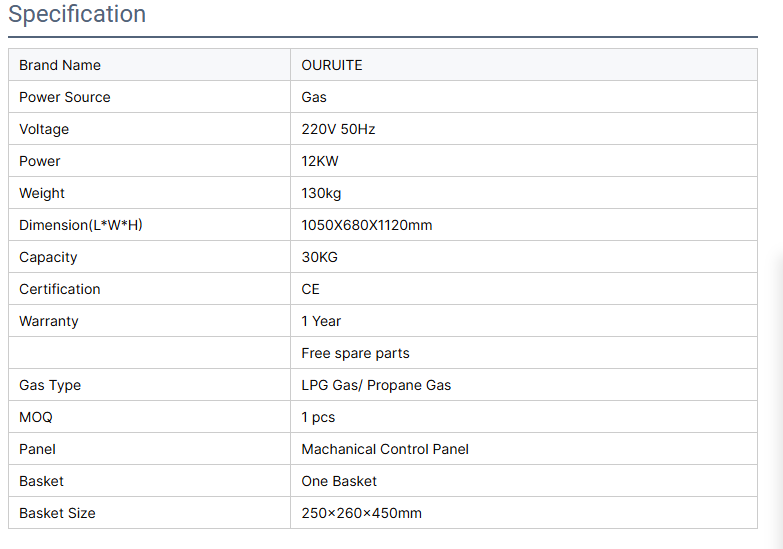Click the 30KG capacity value
This screenshot has height=549, width=783.
320,257
